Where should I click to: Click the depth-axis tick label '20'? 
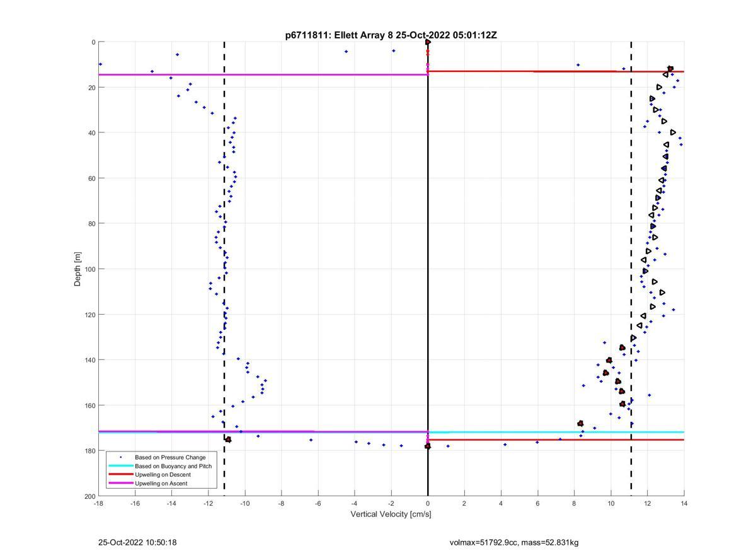tap(91, 88)
